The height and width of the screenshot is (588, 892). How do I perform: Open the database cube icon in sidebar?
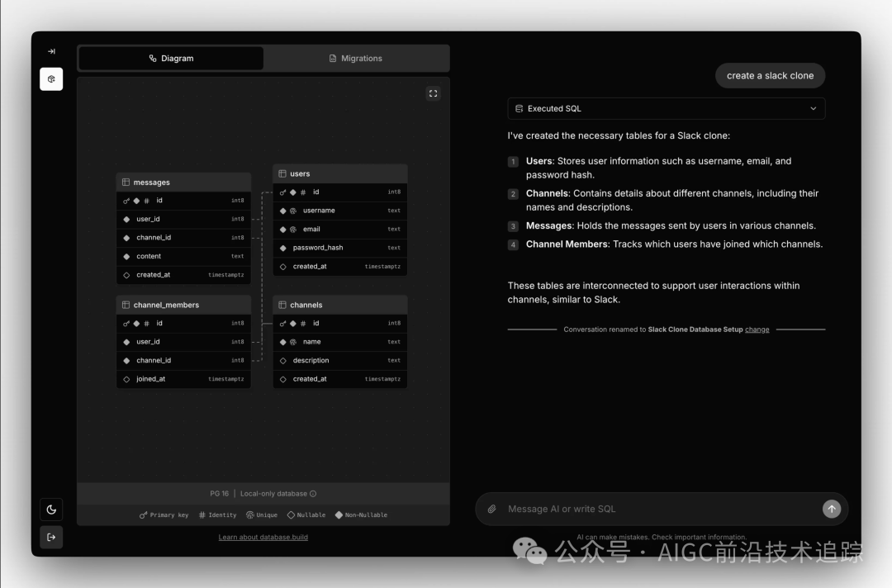tap(51, 79)
